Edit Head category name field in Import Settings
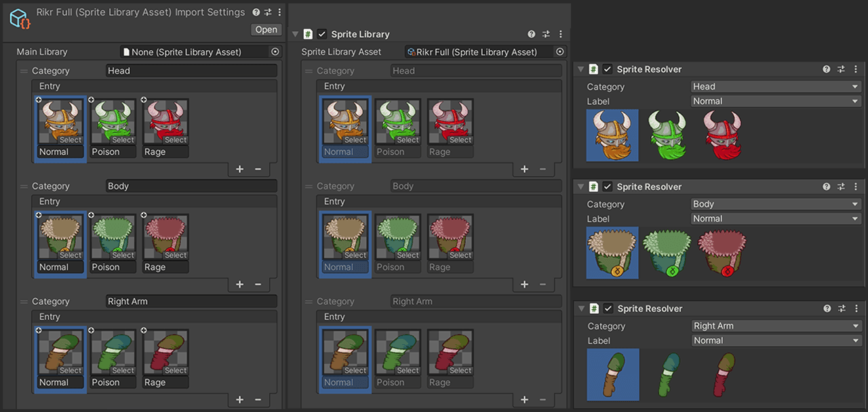Viewport: 868px width, 412px height. [x=191, y=70]
